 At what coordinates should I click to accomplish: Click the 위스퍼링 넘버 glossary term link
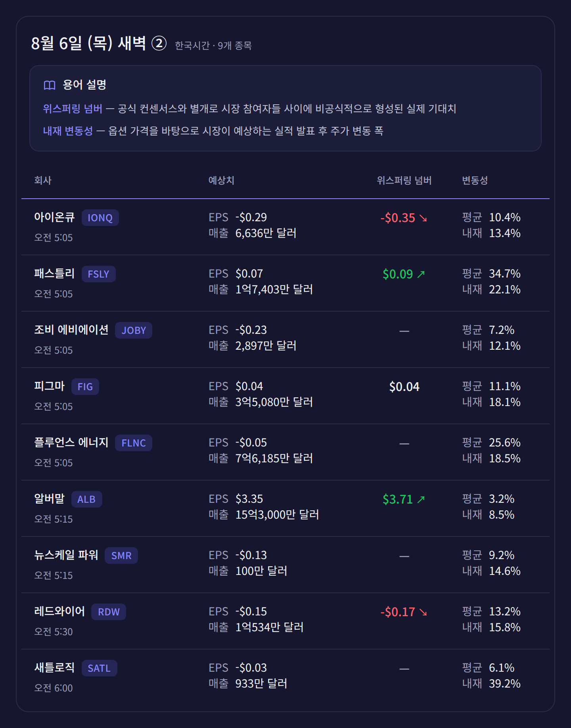pos(73,109)
